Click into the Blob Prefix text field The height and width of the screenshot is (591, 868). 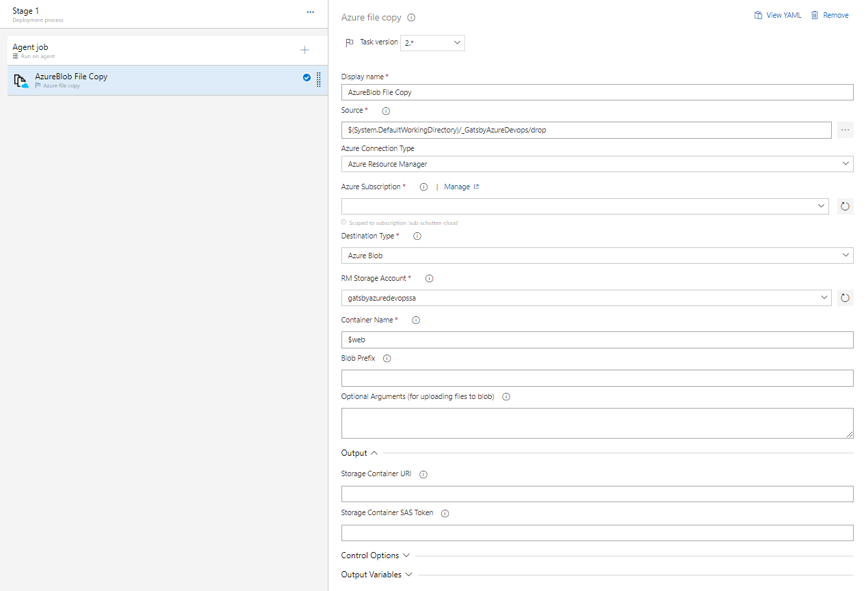[597, 379]
